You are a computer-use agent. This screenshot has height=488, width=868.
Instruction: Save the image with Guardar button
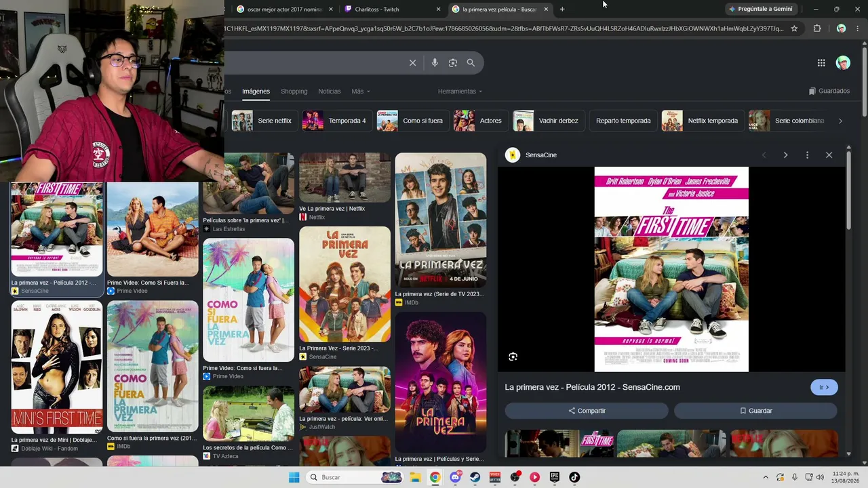click(x=755, y=411)
